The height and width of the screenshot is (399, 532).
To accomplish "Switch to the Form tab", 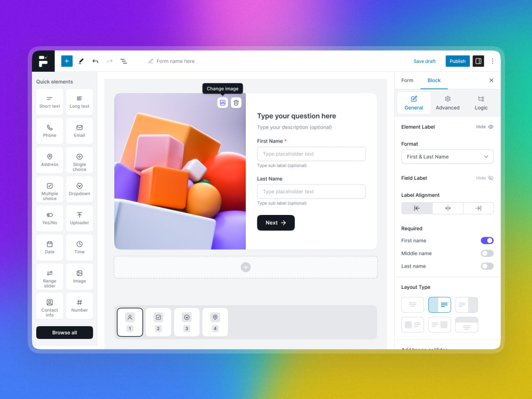I will pos(407,80).
